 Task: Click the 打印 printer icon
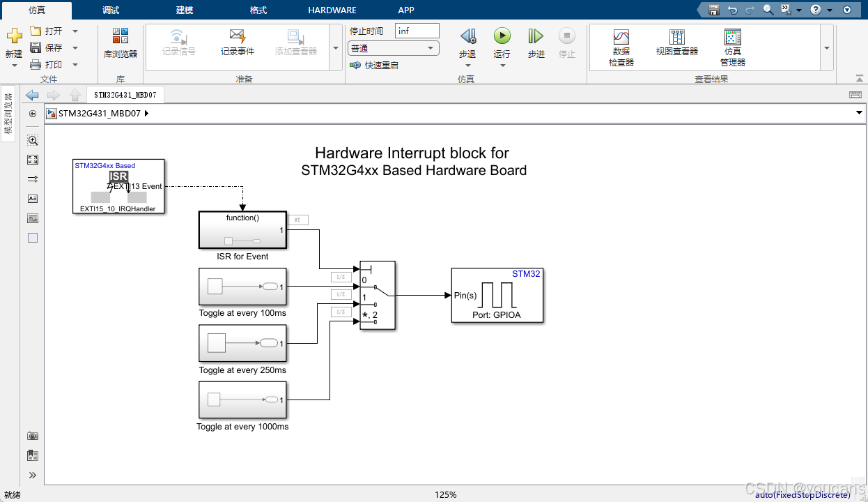[36, 65]
